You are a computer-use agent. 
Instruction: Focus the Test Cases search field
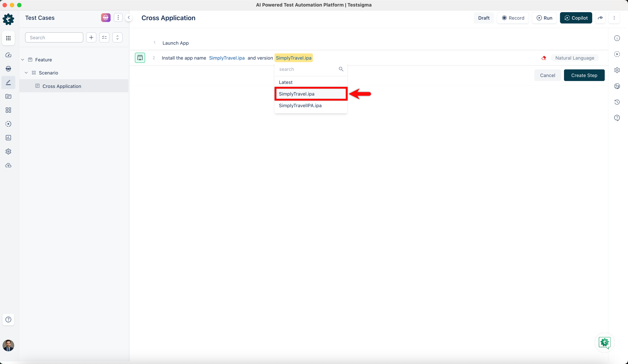click(54, 37)
